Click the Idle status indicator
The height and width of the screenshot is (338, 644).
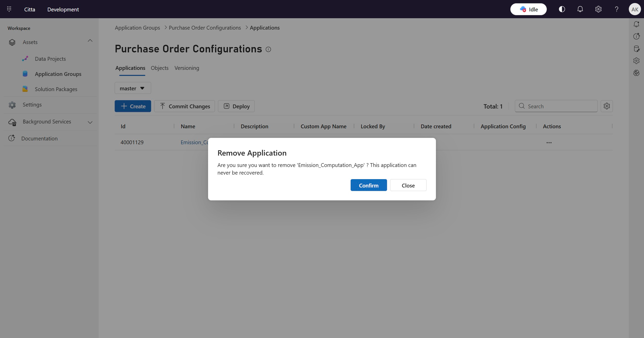pyautogui.click(x=528, y=9)
